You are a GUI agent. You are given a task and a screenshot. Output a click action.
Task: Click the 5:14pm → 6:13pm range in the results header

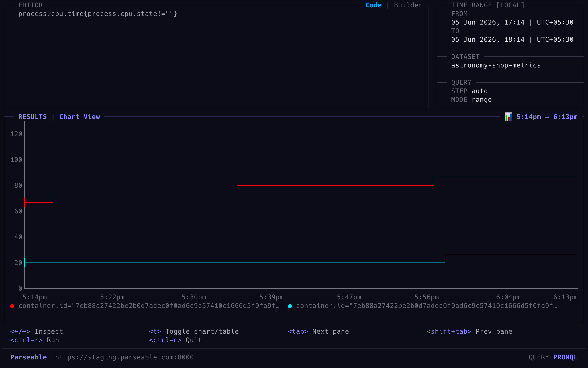(547, 117)
